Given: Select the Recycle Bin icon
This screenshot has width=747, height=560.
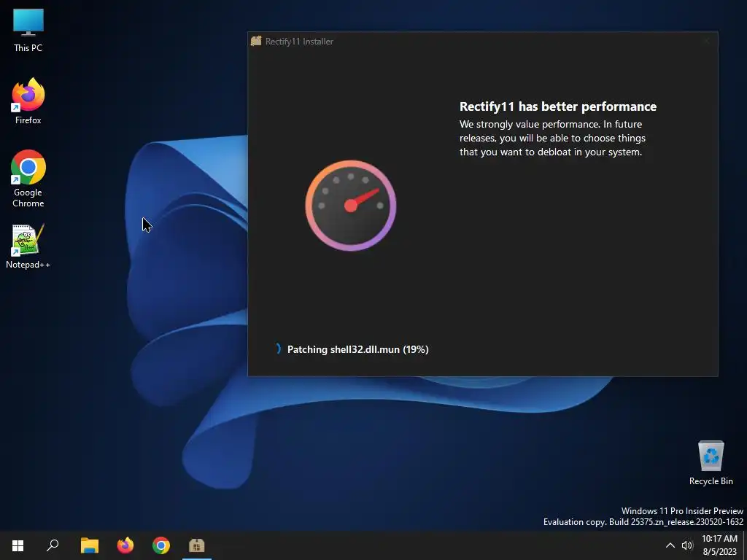Looking at the screenshot, I should pyautogui.click(x=711, y=462).
